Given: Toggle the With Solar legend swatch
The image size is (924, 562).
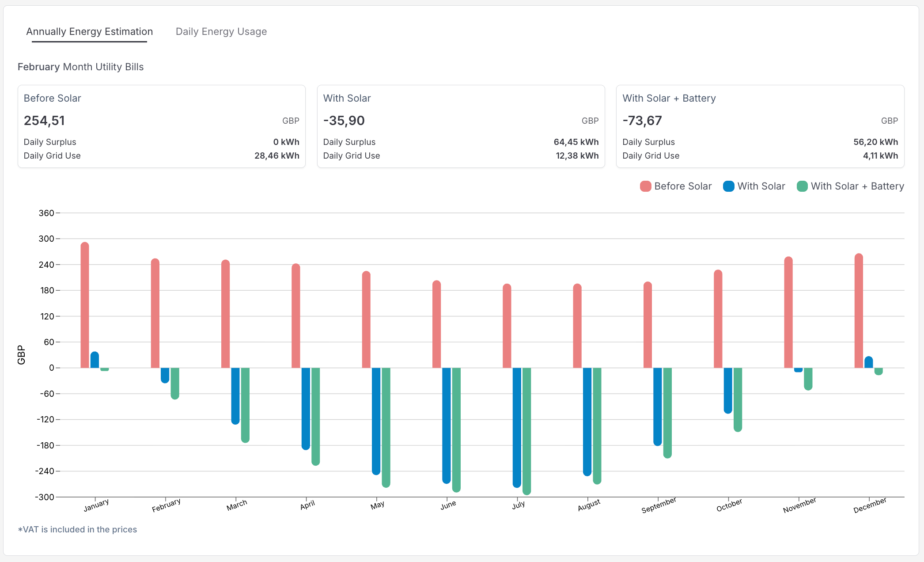Looking at the screenshot, I should point(728,186).
